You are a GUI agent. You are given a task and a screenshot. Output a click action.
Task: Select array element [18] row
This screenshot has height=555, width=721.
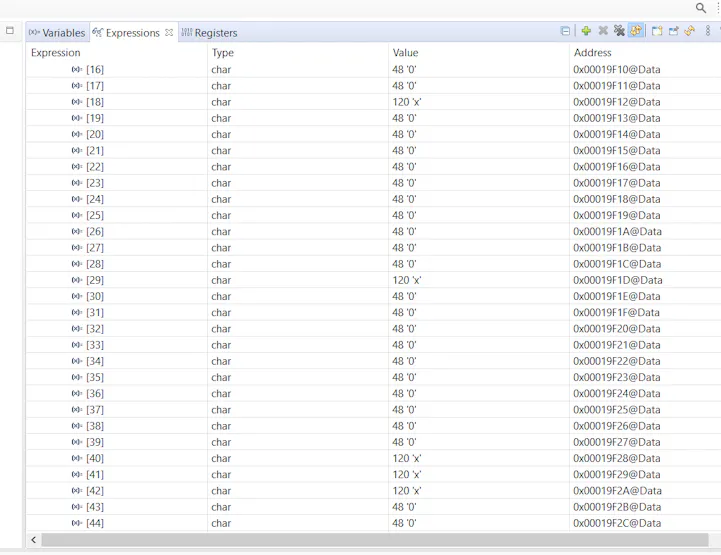coord(373,102)
